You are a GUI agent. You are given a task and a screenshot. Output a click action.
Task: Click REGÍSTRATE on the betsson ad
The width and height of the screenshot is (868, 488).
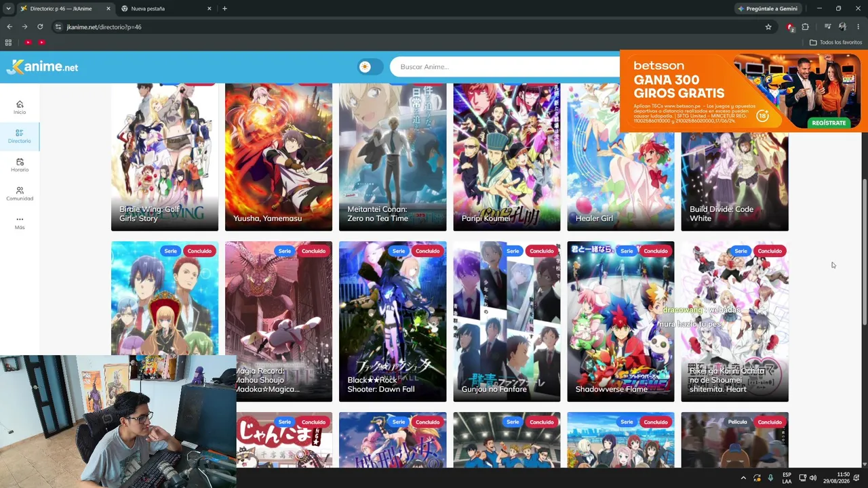pos(829,123)
